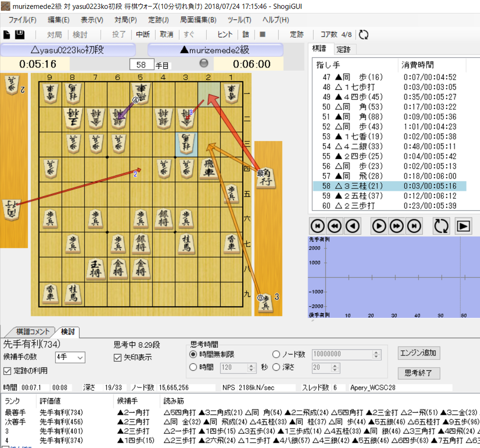Screen dimensions: 480x448
Task: Select white's captured bishop in left tray
Action: 12,210
